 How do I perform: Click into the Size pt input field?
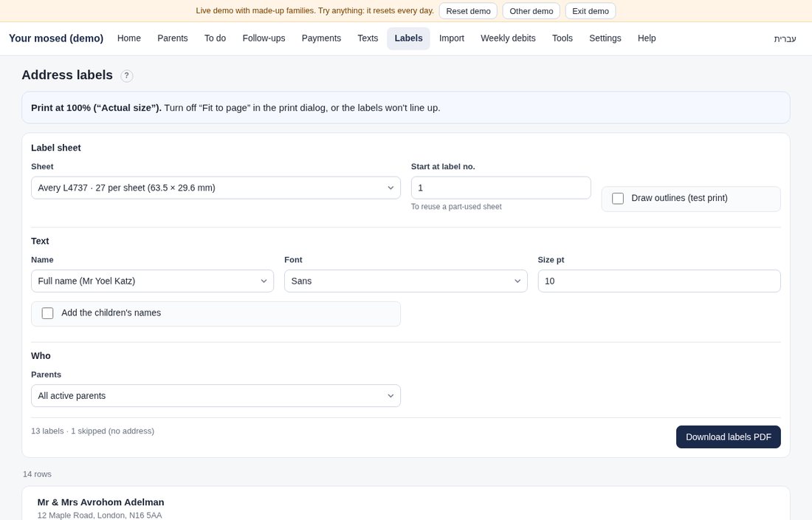coord(658,281)
